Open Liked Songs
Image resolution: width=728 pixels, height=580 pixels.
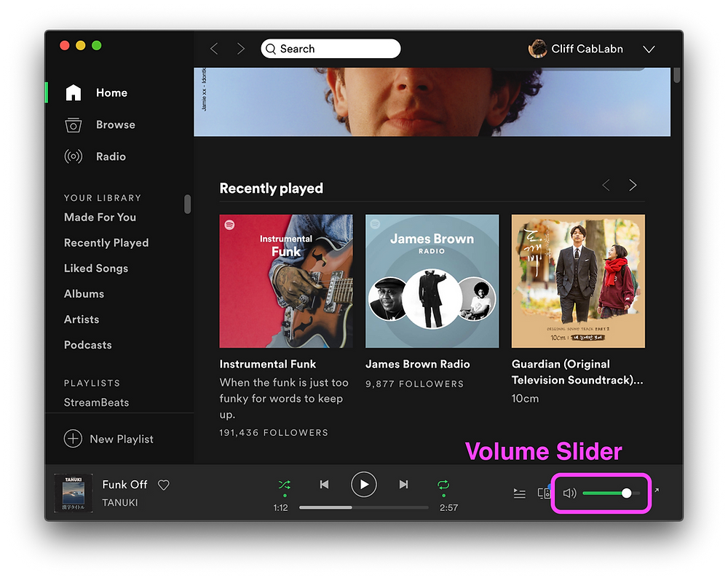coord(96,269)
